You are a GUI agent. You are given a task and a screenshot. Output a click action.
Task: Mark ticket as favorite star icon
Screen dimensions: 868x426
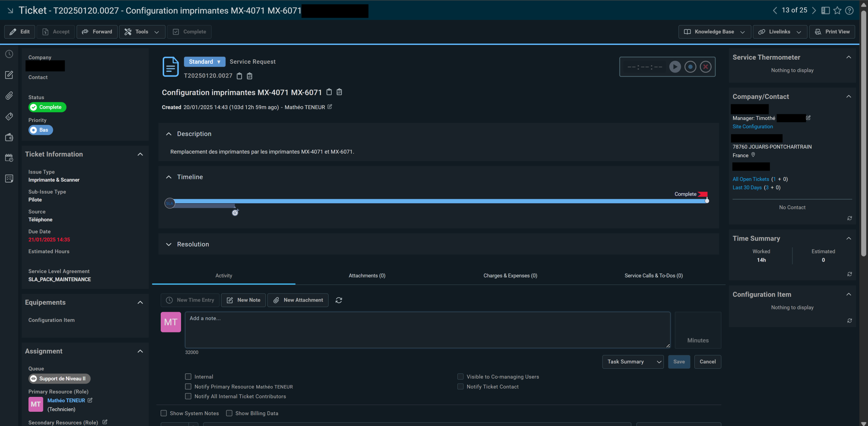[837, 11]
